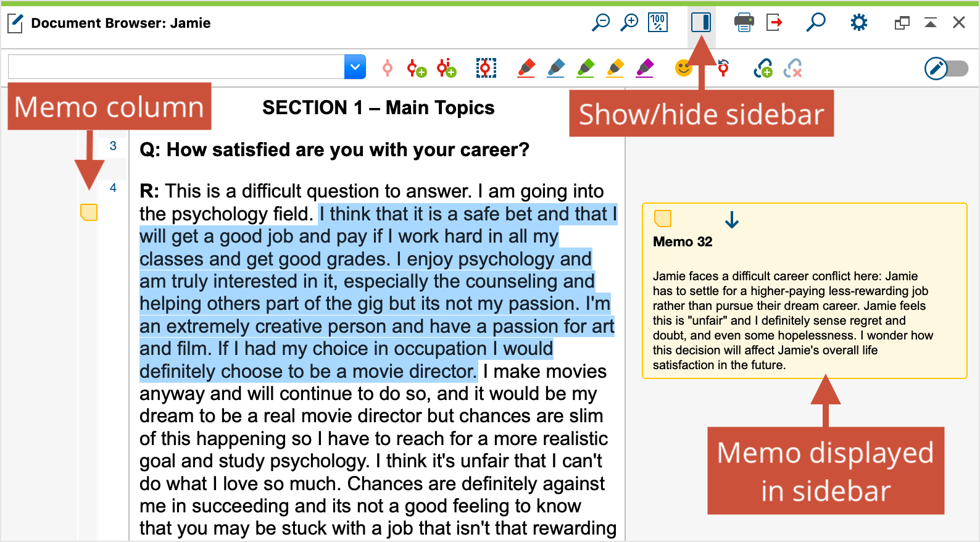
Task: Toggle Edit Mode switch
Action: pos(947,69)
